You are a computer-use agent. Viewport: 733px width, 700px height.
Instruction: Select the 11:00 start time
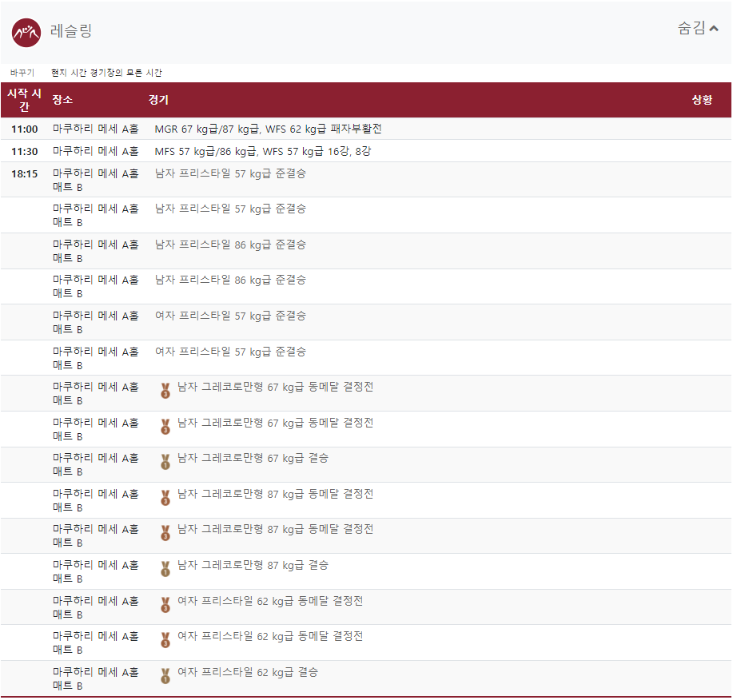(x=24, y=129)
